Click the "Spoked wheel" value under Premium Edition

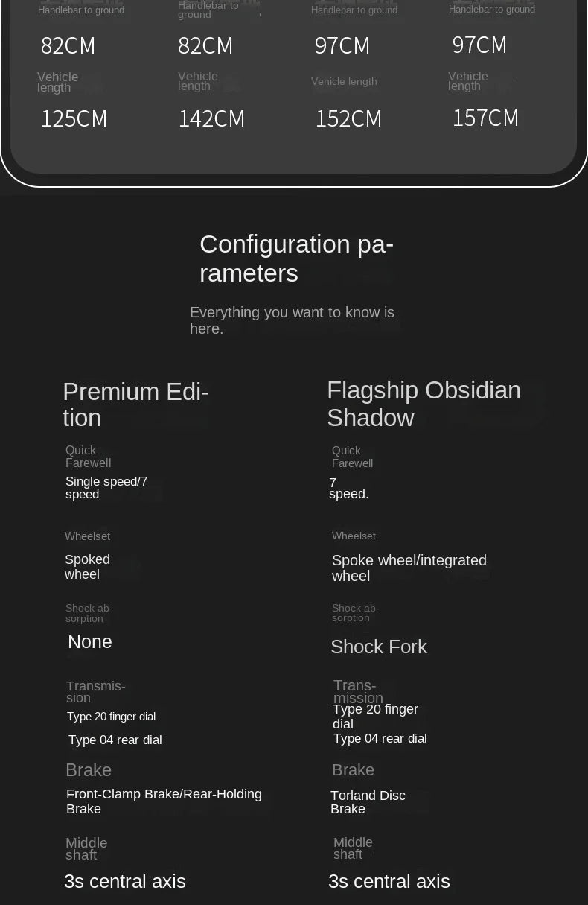point(87,567)
